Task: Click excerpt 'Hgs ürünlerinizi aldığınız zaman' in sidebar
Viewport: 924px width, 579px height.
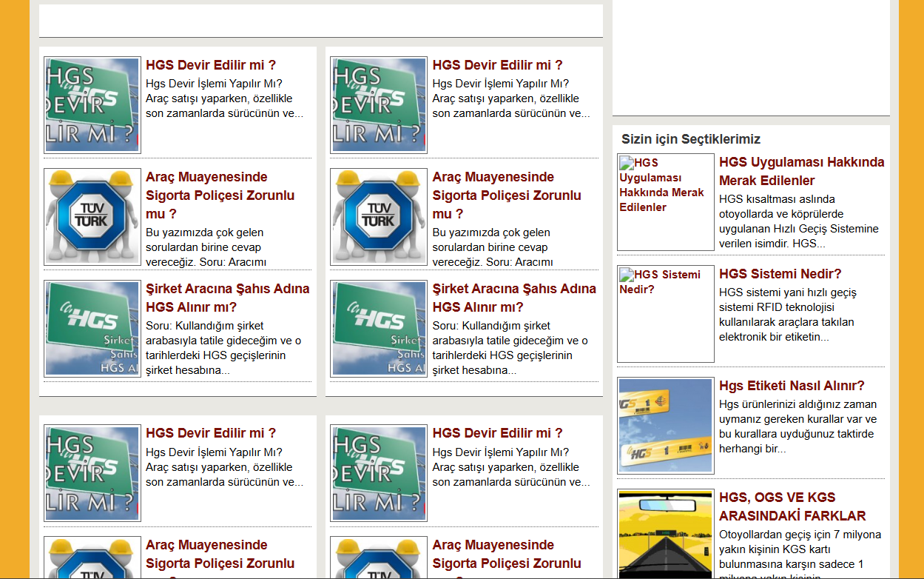Action: click(797, 426)
